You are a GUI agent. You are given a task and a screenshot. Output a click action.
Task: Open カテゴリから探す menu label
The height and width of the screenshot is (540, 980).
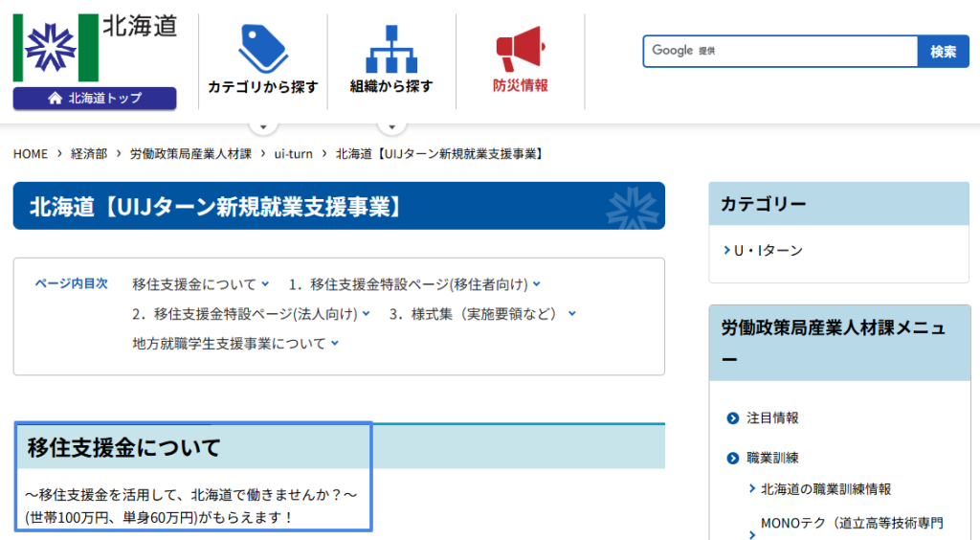click(x=263, y=87)
